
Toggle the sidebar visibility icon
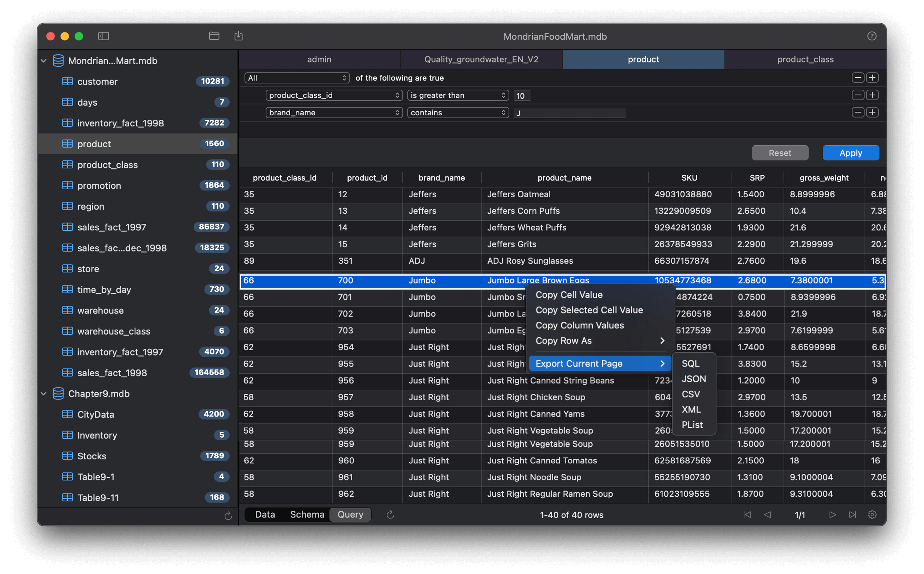point(104,36)
